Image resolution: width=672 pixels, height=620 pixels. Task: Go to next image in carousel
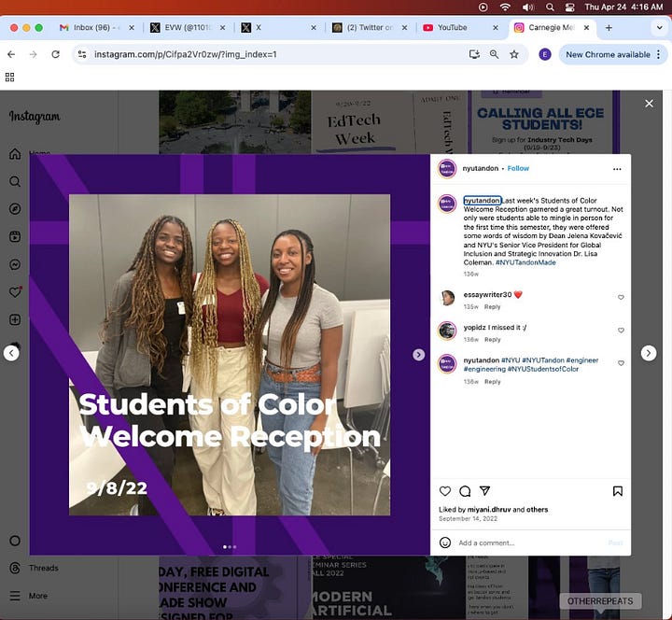(x=419, y=355)
